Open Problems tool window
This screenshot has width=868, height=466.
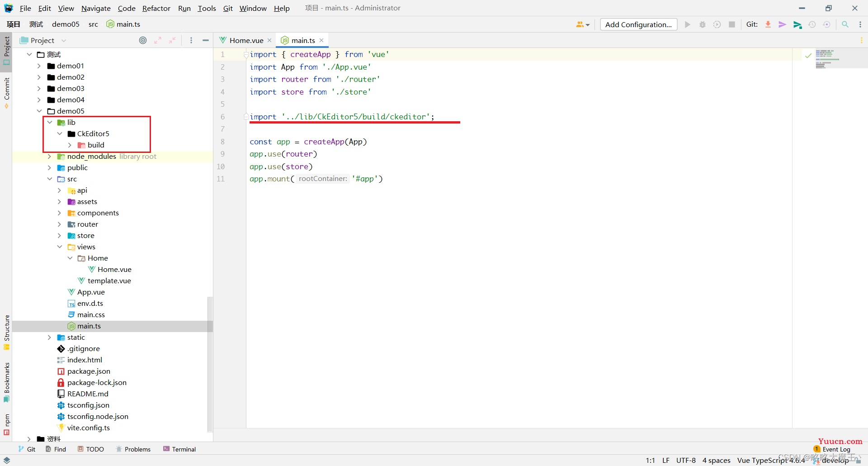tap(133, 449)
